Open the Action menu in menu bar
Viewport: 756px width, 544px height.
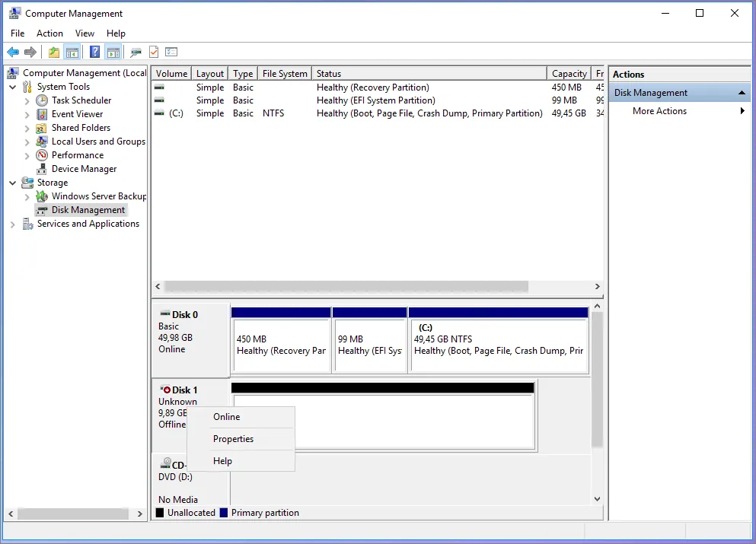coord(49,33)
